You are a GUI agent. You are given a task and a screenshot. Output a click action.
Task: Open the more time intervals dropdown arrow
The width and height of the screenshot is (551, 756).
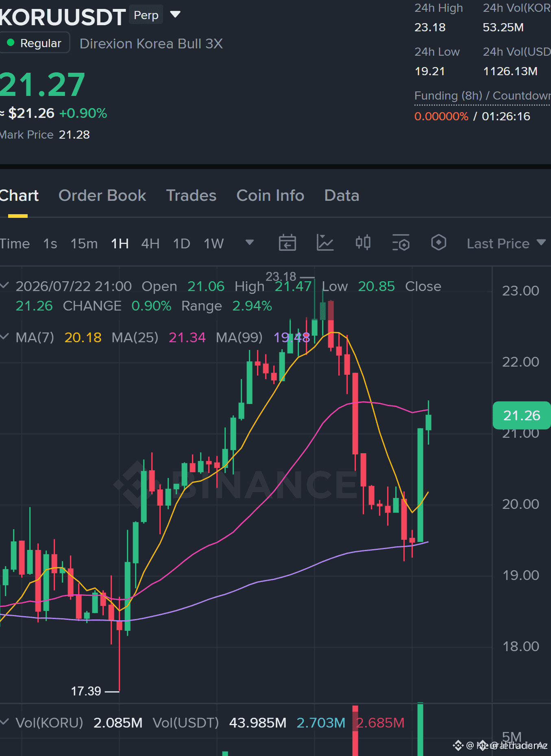point(250,243)
